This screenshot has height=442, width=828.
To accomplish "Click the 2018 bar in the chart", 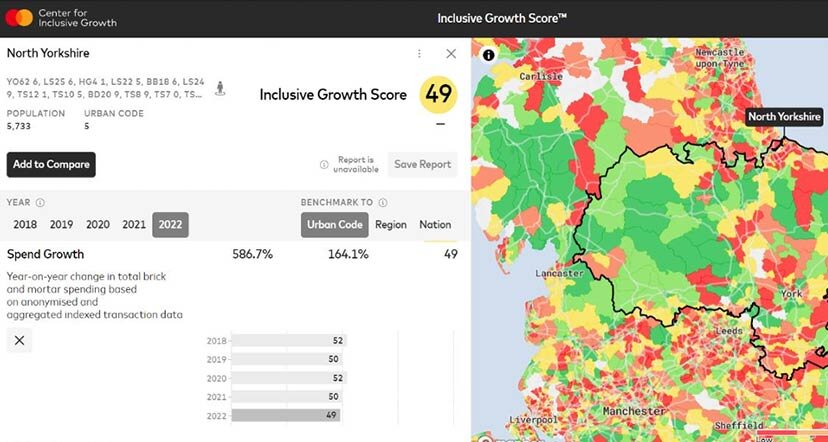I will 288,341.
